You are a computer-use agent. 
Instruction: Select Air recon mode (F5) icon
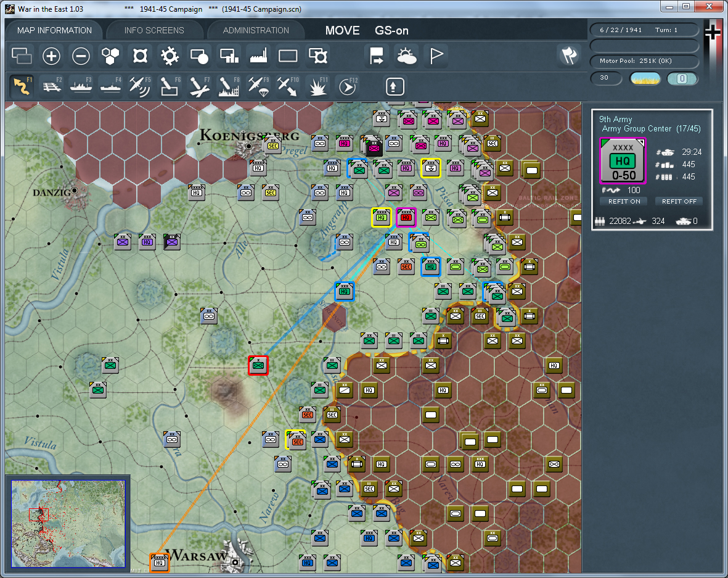click(140, 86)
